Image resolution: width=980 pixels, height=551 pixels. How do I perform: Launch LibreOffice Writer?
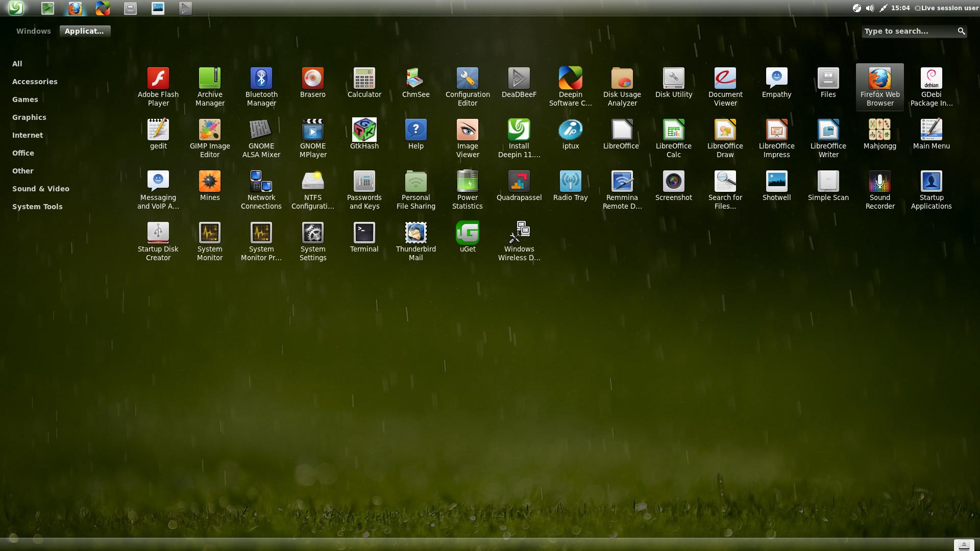point(828,138)
